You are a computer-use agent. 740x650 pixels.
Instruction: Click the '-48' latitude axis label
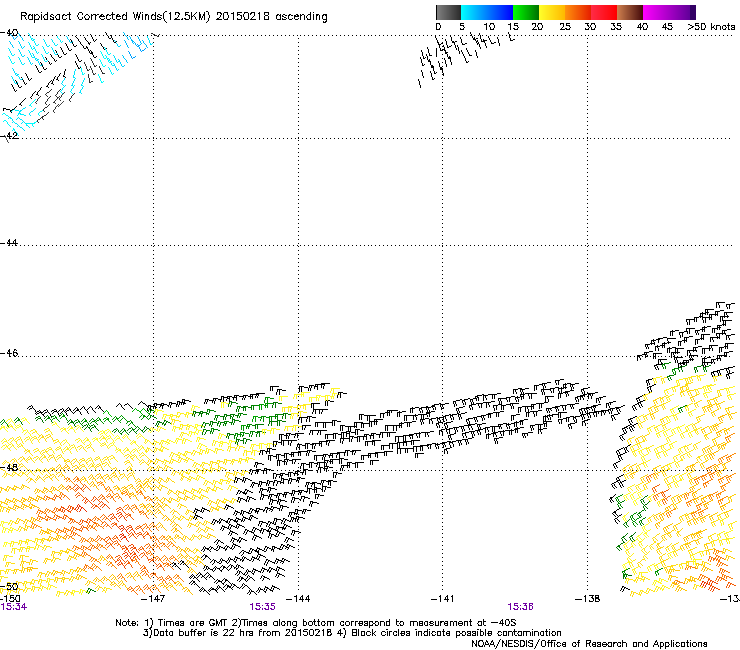point(9,467)
